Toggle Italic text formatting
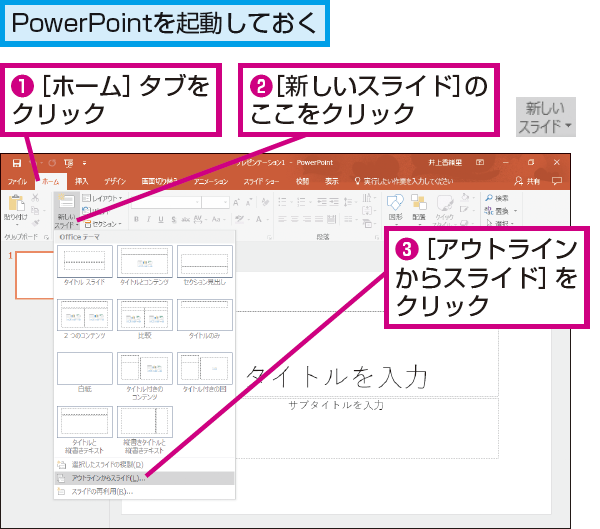The width and height of the screenshot is (600, 529). coord(148,219)
